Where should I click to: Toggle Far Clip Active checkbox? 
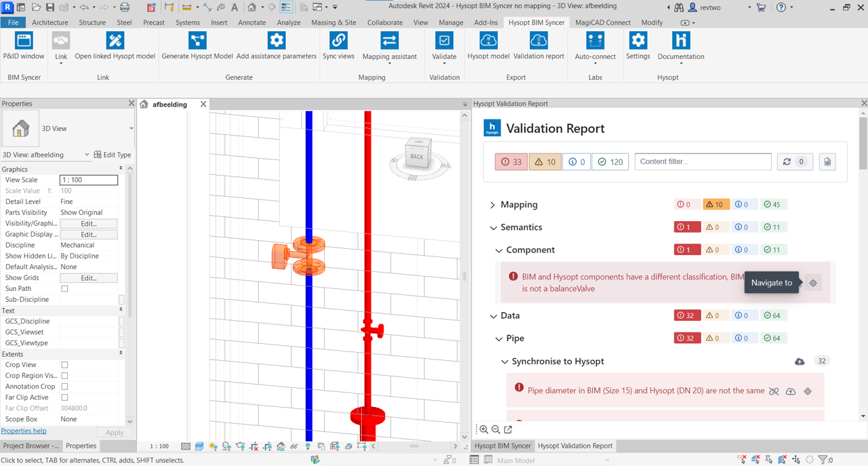tap(65, 397)
